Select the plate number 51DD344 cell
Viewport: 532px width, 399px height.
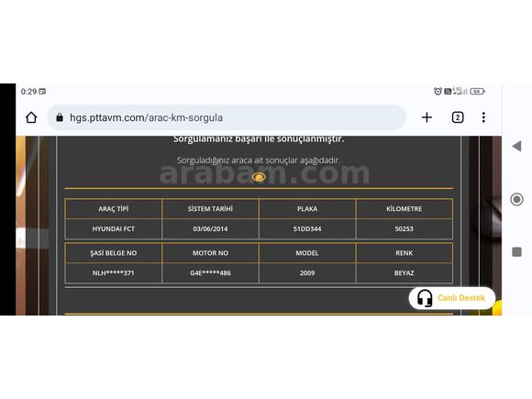coord(307,228)
